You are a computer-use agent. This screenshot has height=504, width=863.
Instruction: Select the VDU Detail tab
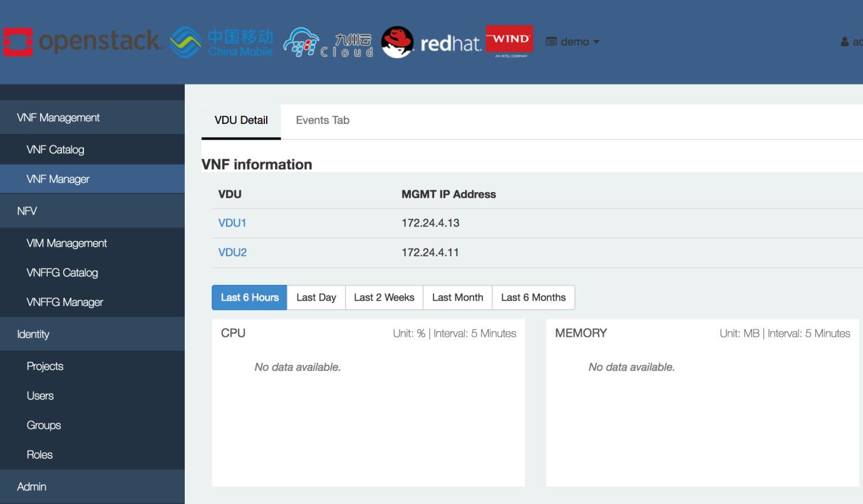[241, 120]
